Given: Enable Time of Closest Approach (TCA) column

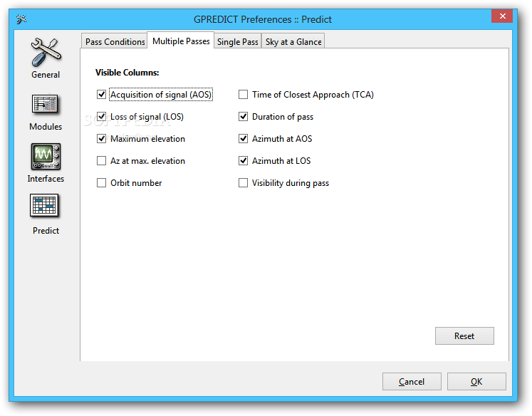Looking at the screenshot, I should (243, 94).
